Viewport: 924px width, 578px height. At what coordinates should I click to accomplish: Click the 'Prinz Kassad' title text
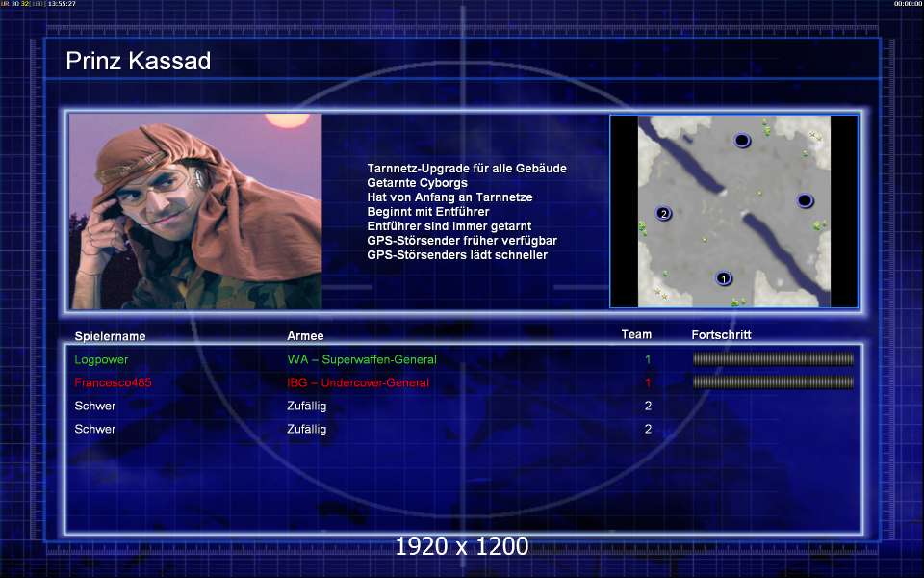(139, 61)
